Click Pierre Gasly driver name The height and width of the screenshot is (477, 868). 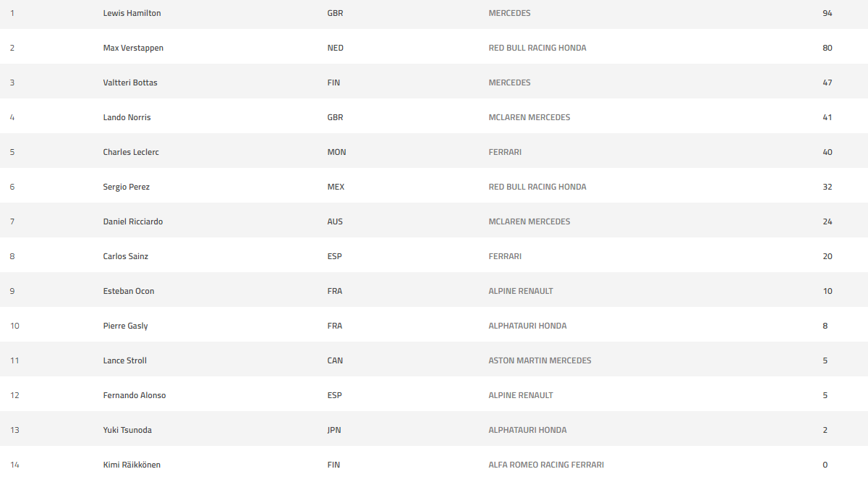126,326
